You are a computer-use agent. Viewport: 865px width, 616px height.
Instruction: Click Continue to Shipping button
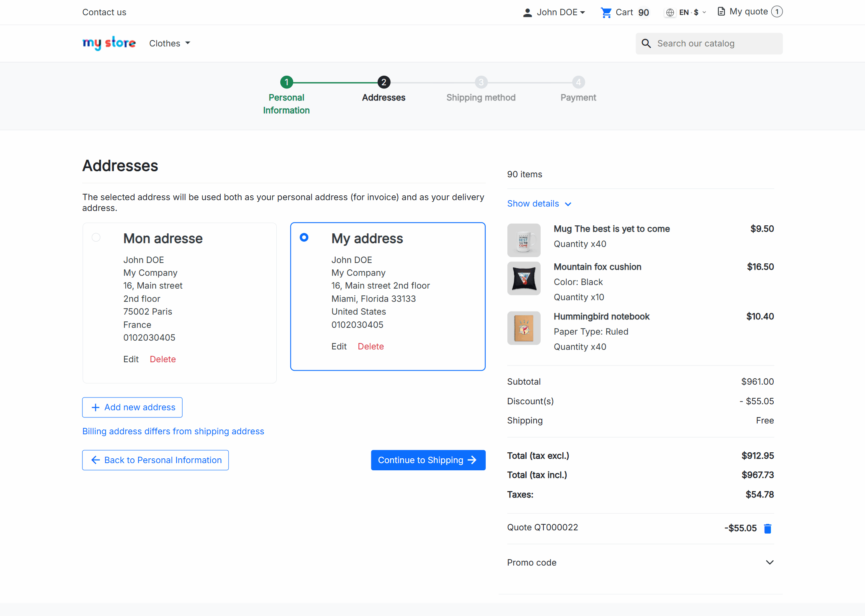tap(428, 460)
